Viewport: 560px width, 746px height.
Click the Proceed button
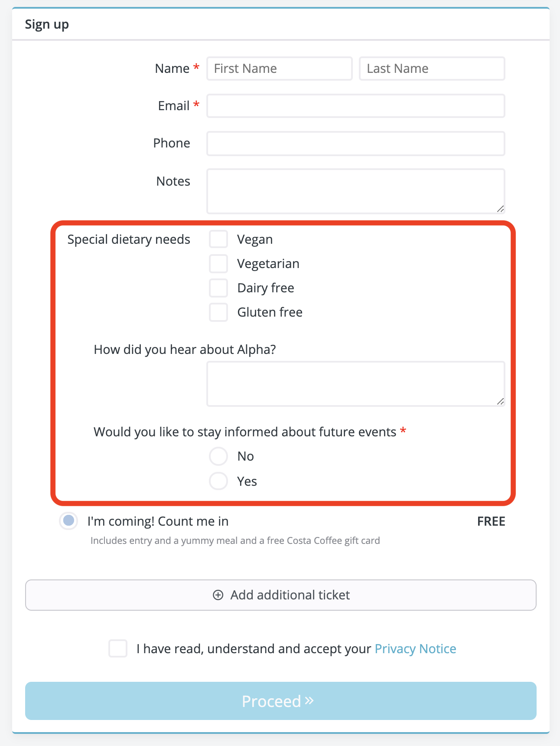281,701
